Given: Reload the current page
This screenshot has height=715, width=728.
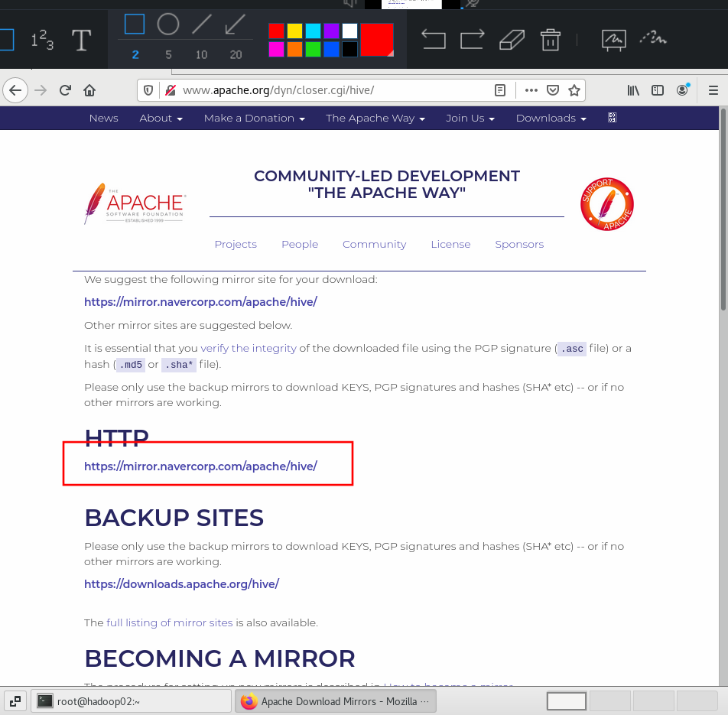Looking at the screenshot, I should coord(65,90).
